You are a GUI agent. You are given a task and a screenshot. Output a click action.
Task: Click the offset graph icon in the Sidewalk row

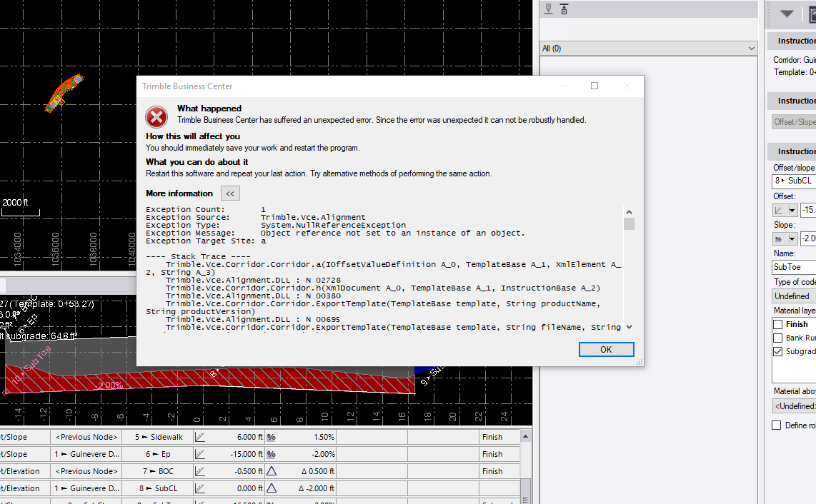200,437
